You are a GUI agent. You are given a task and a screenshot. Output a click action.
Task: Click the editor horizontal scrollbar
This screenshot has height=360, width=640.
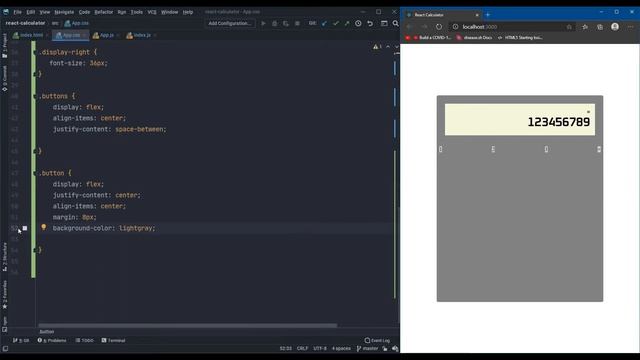(x=188, y=325)
